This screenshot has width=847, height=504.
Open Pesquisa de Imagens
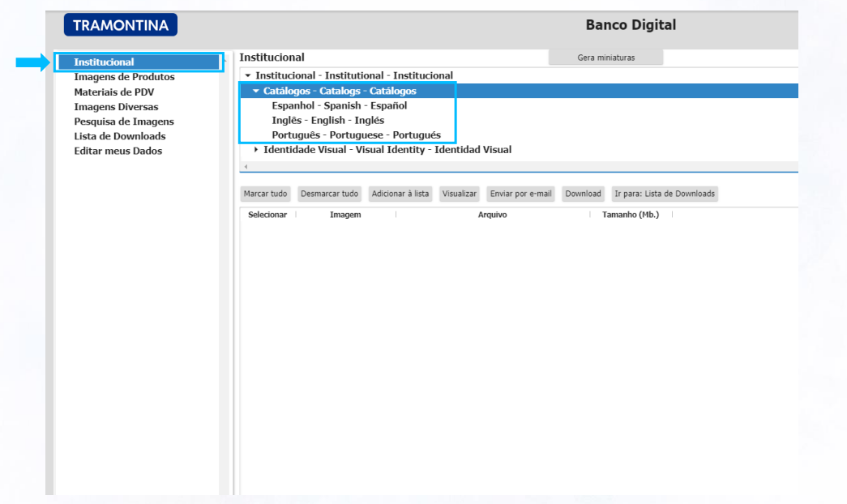pos(124,122)
